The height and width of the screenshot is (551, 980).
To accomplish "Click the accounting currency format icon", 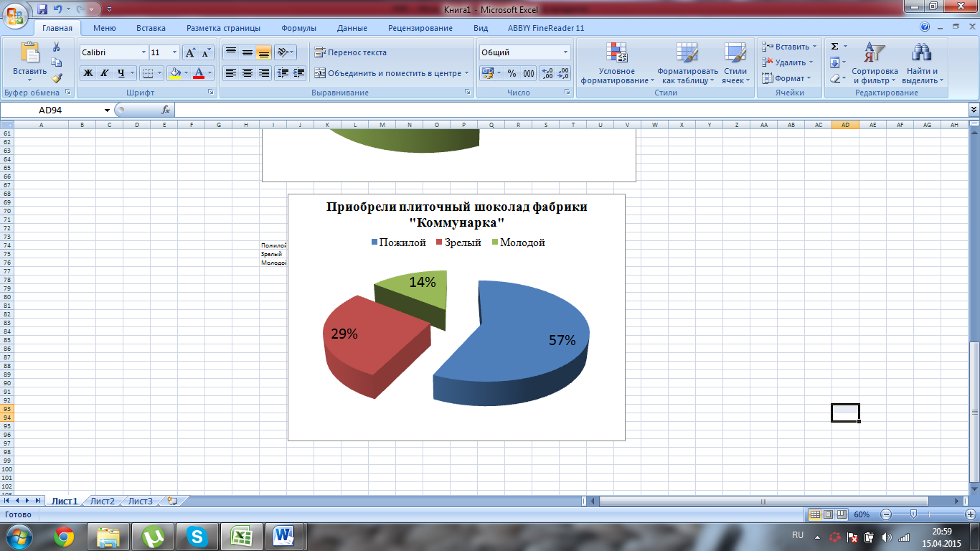I will click(x=487, y=73).
